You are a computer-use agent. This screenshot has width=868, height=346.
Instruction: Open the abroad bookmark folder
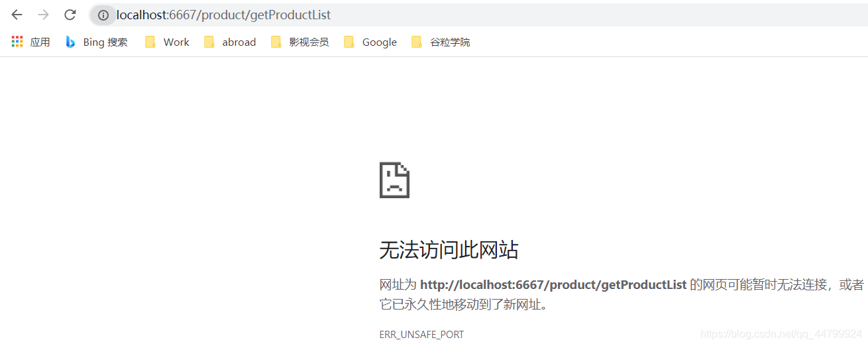pos(239,42)
